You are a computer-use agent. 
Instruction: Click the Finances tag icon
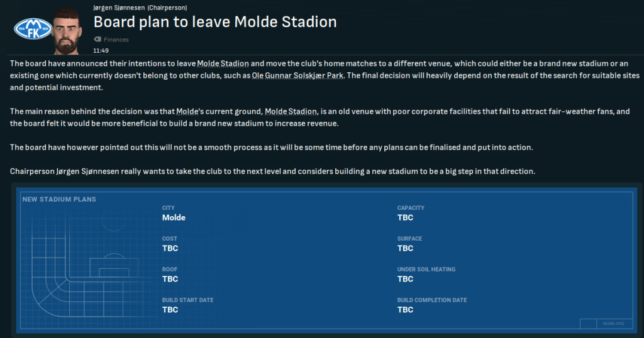click(97, 40)
